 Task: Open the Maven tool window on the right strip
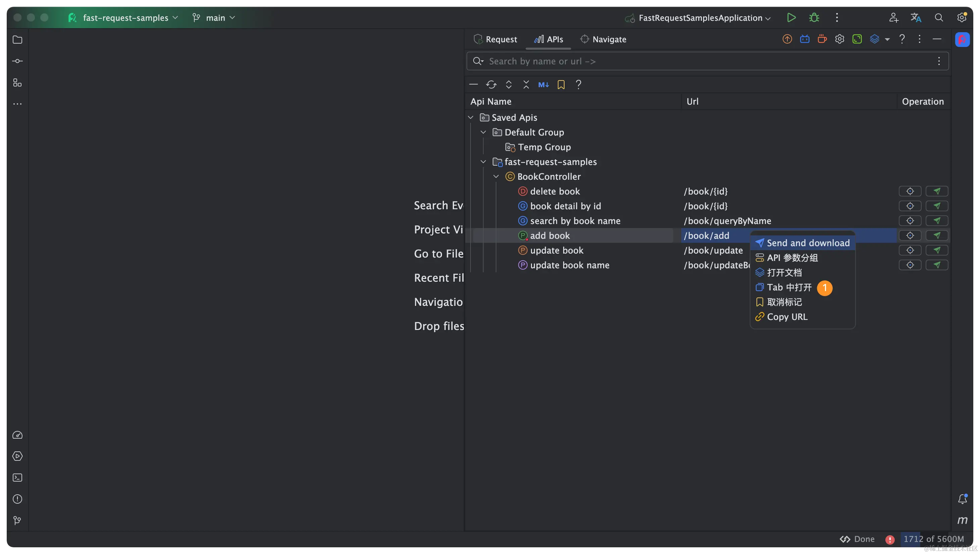pos(962,520)
